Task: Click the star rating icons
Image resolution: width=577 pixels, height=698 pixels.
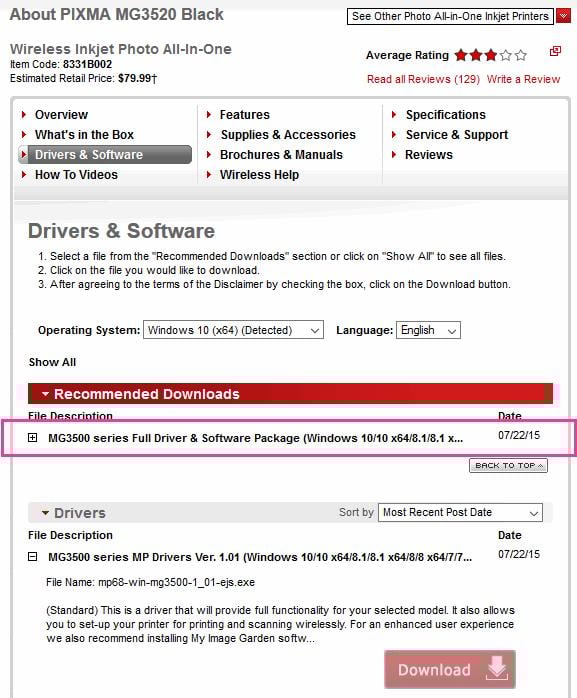Action: 491,55
